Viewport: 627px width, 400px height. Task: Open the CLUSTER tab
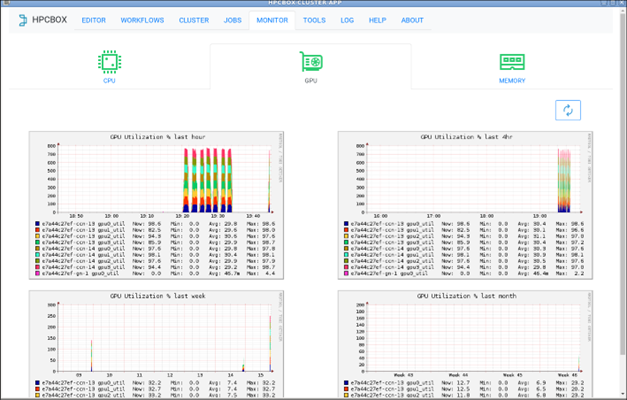click(x=194, y=20)
